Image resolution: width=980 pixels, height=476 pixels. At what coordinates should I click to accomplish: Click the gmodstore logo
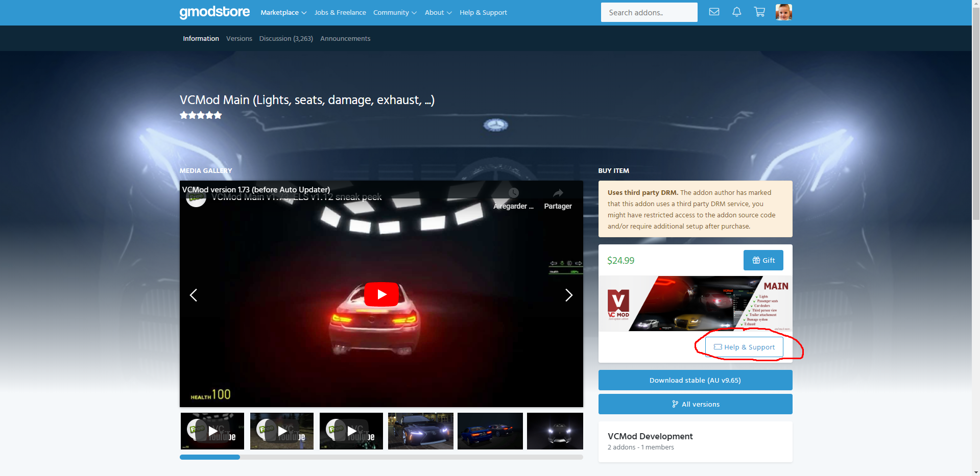pos(214,12)
